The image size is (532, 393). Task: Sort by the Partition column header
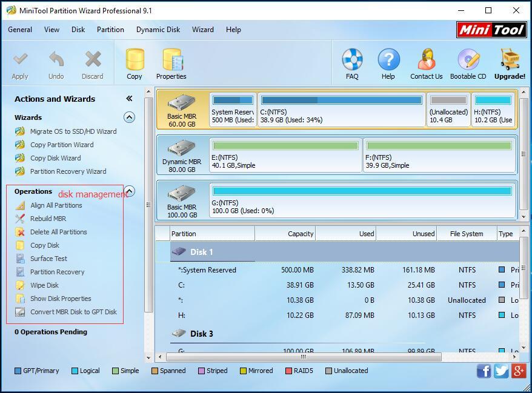pos(213,234)
